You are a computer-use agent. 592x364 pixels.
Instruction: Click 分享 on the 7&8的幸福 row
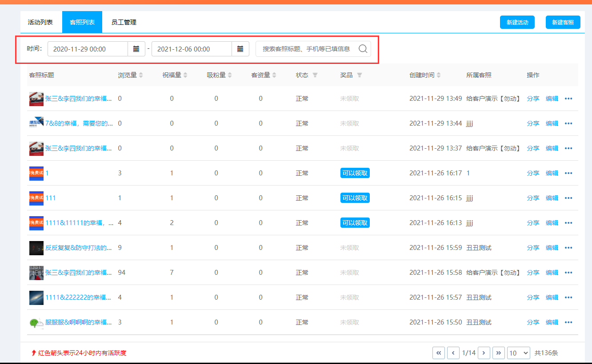click(x=533, y=123)
